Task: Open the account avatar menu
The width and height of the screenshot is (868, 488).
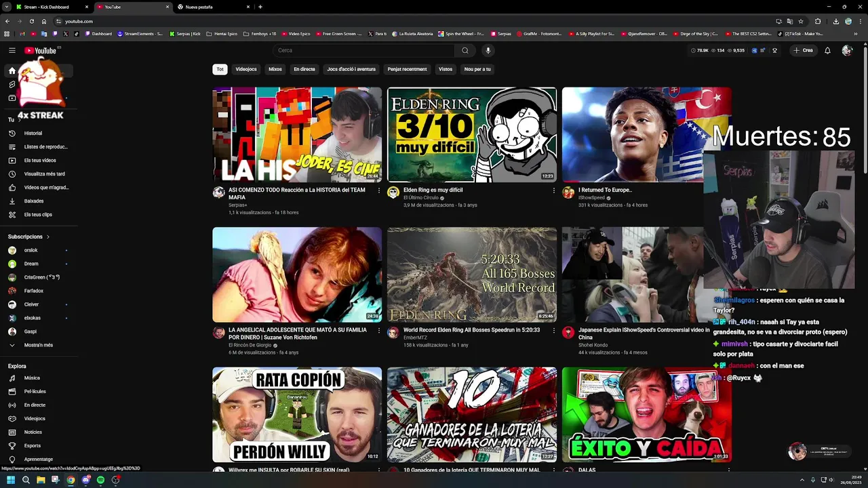Action: (847, 50)
